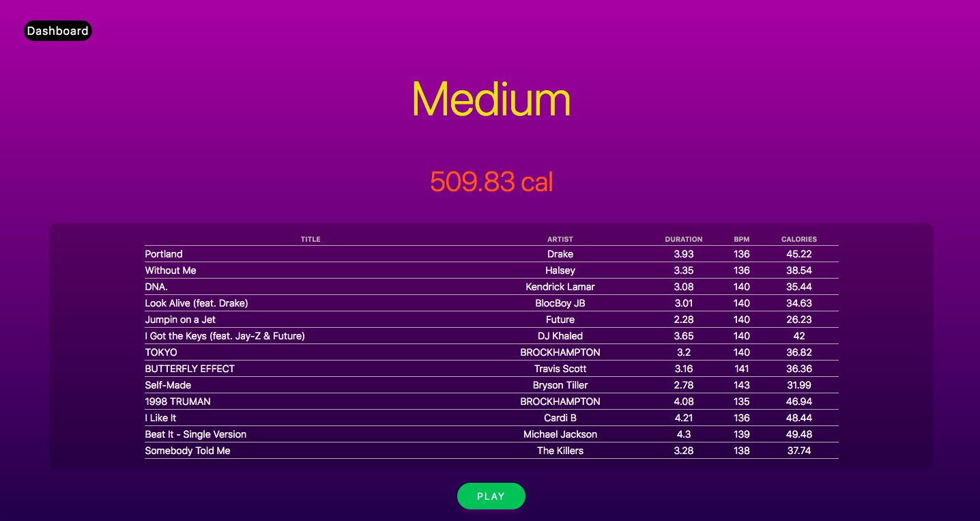Click the artist Travis Scott
The height and width of the screenshot is (521, 980).
[560, 369]
